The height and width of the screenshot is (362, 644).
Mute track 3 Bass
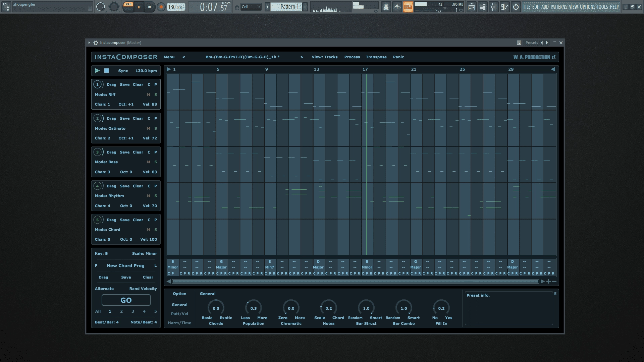tap(149, 162)
